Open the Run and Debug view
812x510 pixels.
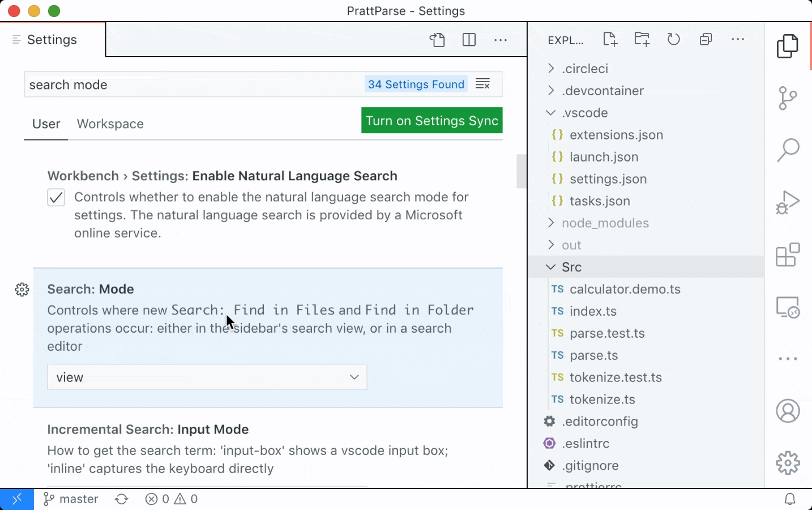point(788,202)
